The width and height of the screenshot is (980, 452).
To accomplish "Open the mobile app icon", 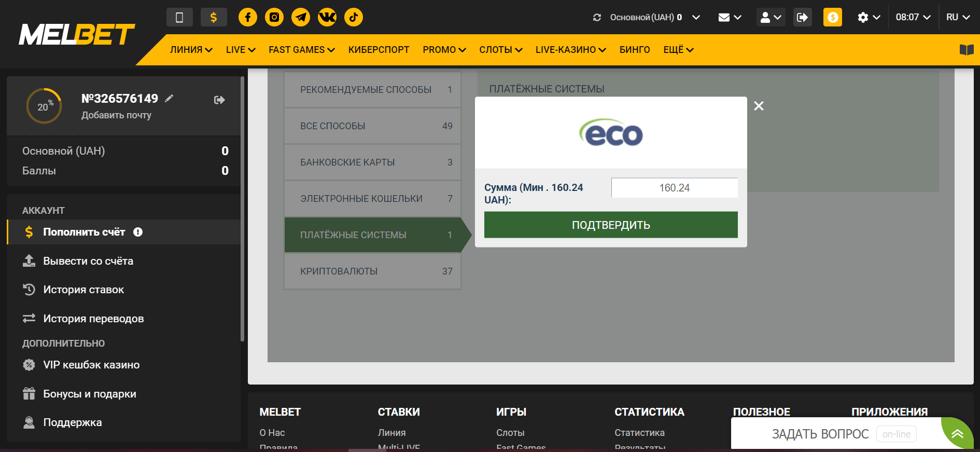I will (x=179, y=17).
